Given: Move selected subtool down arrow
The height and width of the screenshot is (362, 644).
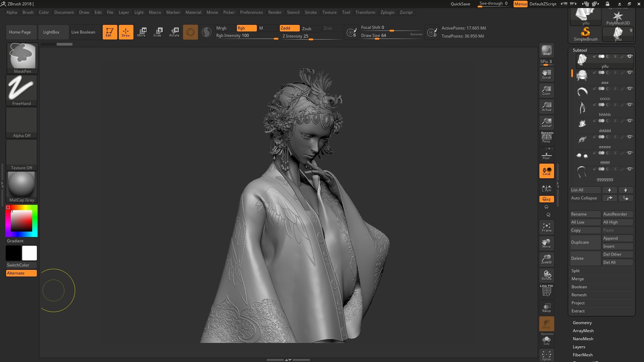Looking at the screenshot, I should [x=626, y=190].
